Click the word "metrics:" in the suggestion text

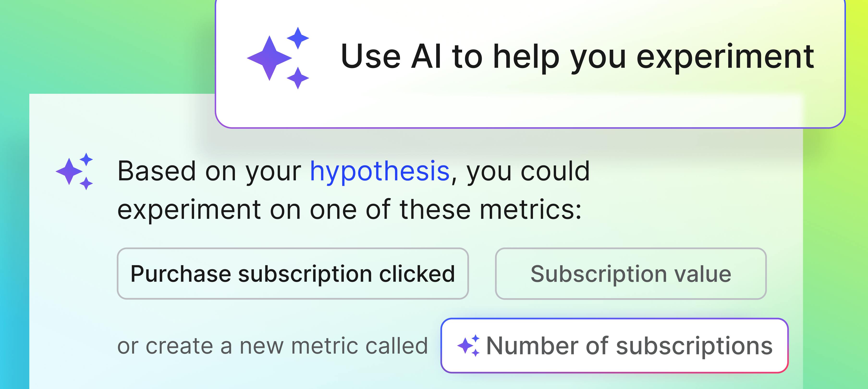click(530, 209)
